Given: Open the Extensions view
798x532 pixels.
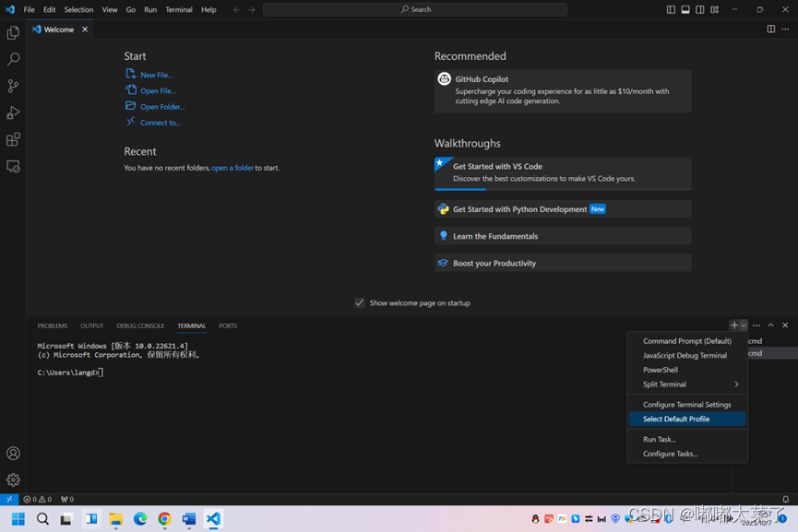Looking at the screenshot, I should [x=13, y=139].
